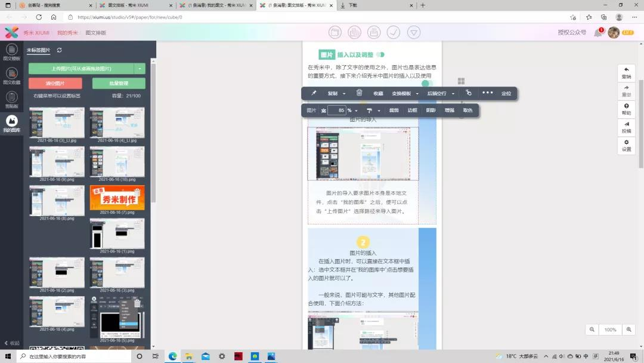Go to 我的秀米 in header
644x363 pixels.
[67, 33]
